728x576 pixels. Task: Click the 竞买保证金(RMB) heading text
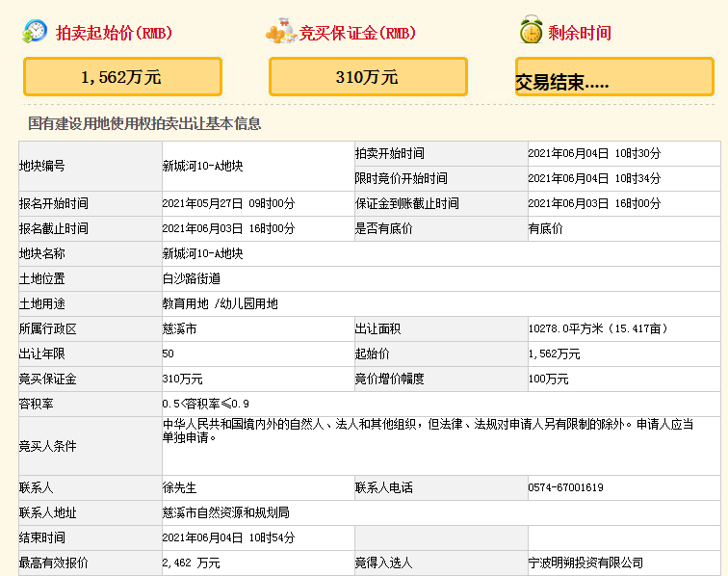point(357,33)
